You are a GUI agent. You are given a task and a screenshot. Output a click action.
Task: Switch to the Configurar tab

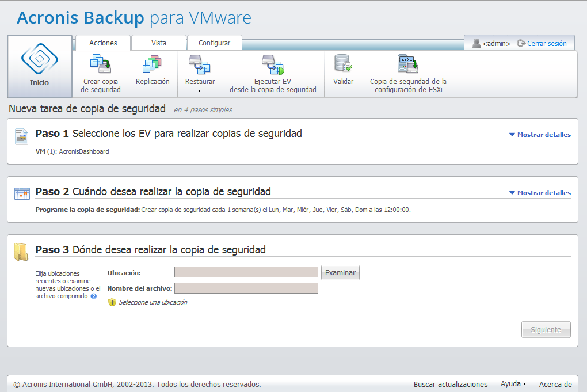tap(214, 43)
